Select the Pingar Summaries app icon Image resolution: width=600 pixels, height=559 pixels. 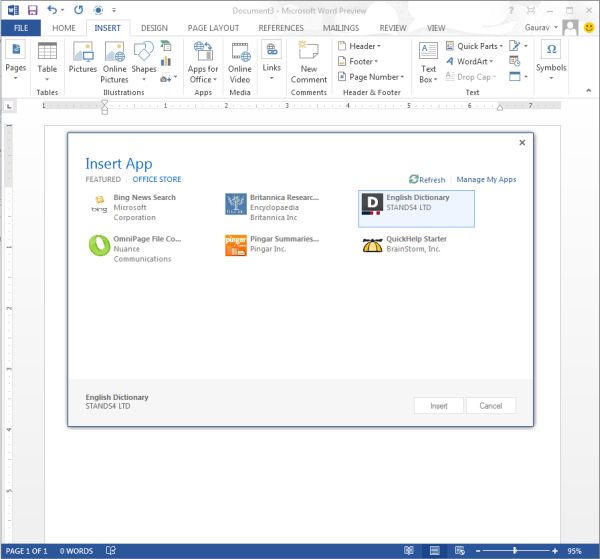(x=236, y=245)
